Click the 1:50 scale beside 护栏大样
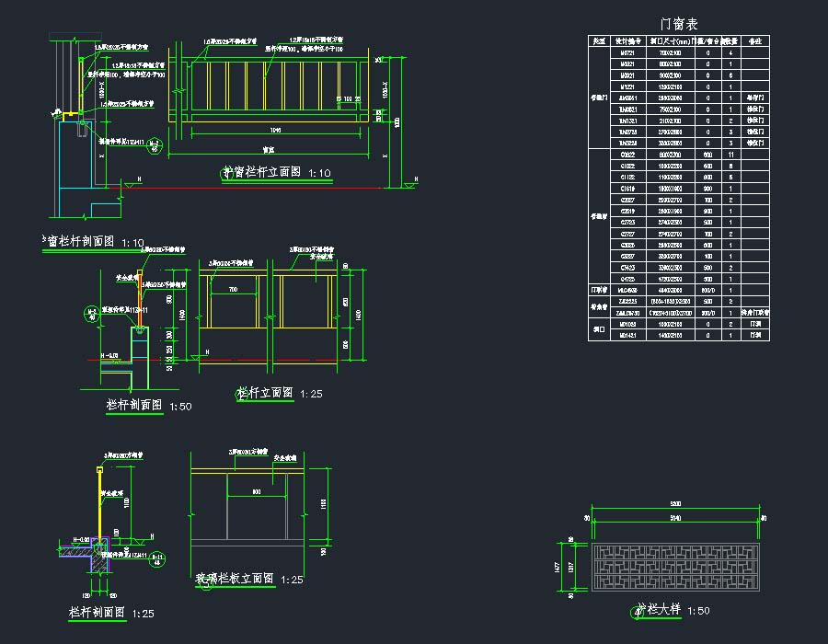This screenshot has width=828, height=644. click(x=698, y=611)
